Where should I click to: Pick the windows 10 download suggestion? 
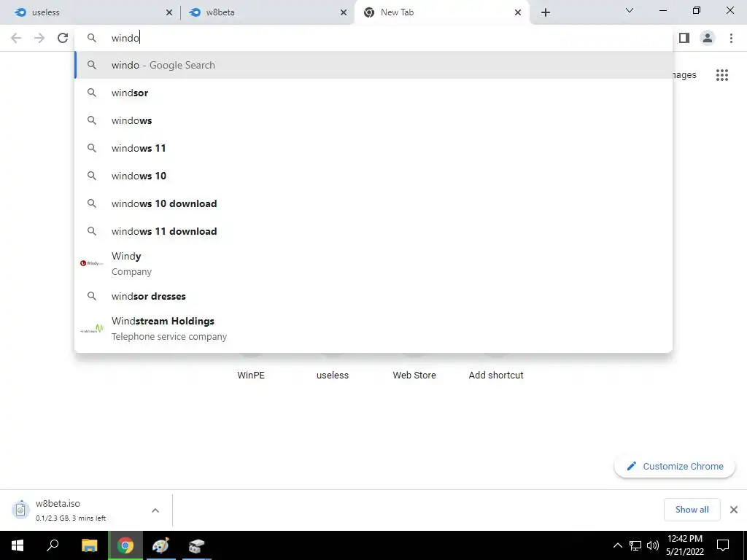(x=373, y=203)
